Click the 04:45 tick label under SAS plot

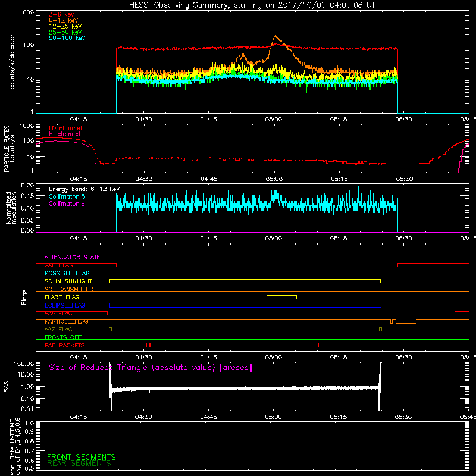click(x=209, y=417)
